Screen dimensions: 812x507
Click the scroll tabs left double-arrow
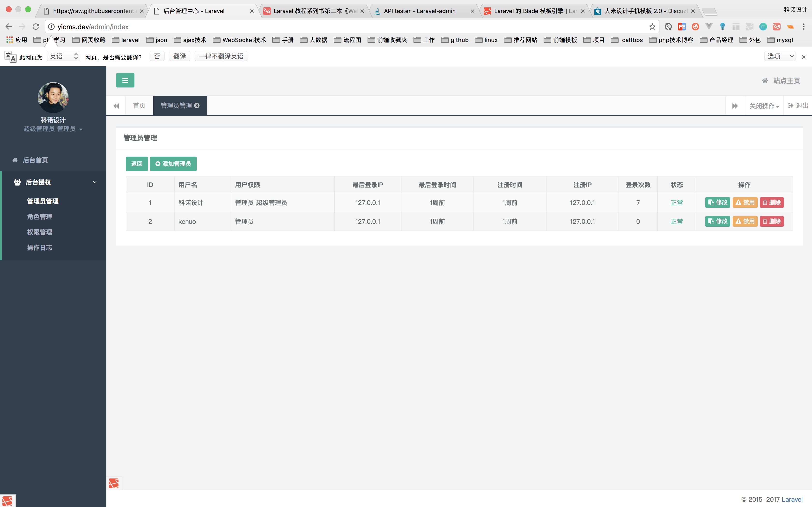click(116, 106)
